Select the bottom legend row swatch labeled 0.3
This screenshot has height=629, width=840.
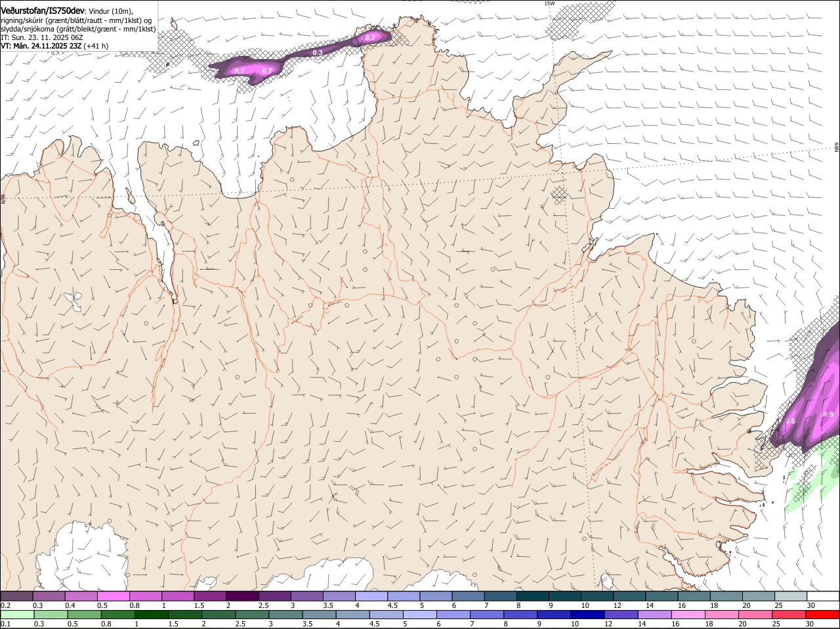[x=51, y=615]
